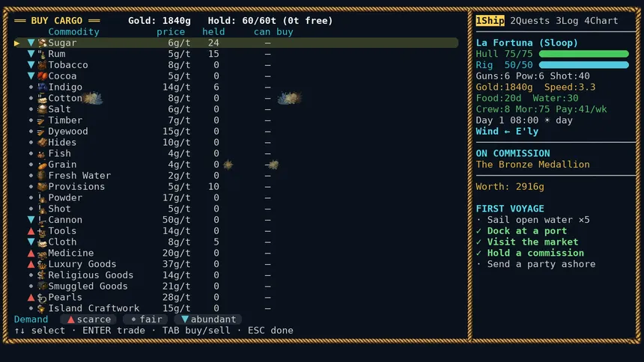644x362 pixels.
Task: Click the Powder commodity icon
Action: [42, 197]
